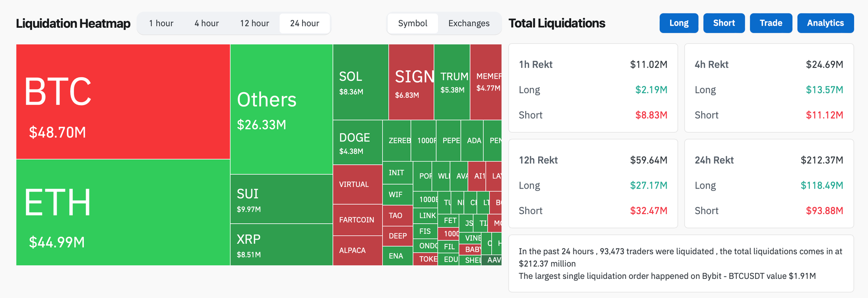868x298 pixels.
Task: Click the SOL $8.36M tile
Action: [361, 82]
